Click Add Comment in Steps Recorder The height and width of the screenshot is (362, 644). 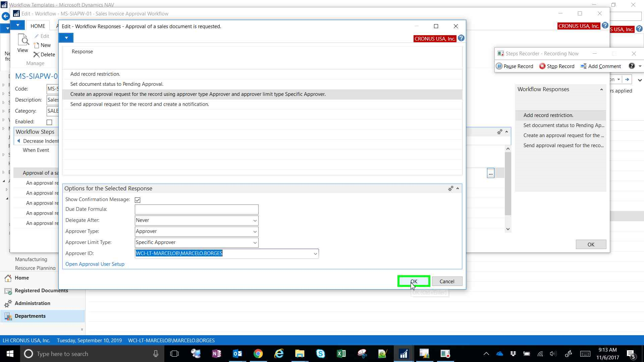[x=601, y=66]
